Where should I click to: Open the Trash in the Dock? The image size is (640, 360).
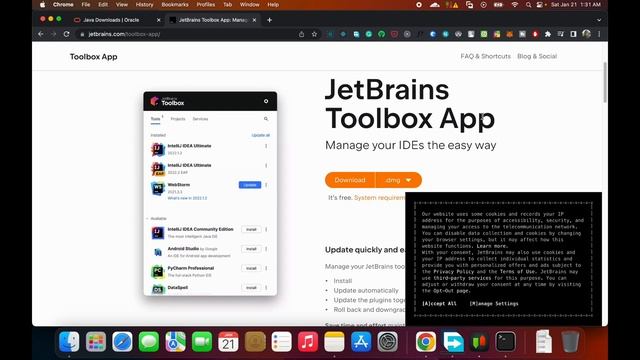point(570,341)
